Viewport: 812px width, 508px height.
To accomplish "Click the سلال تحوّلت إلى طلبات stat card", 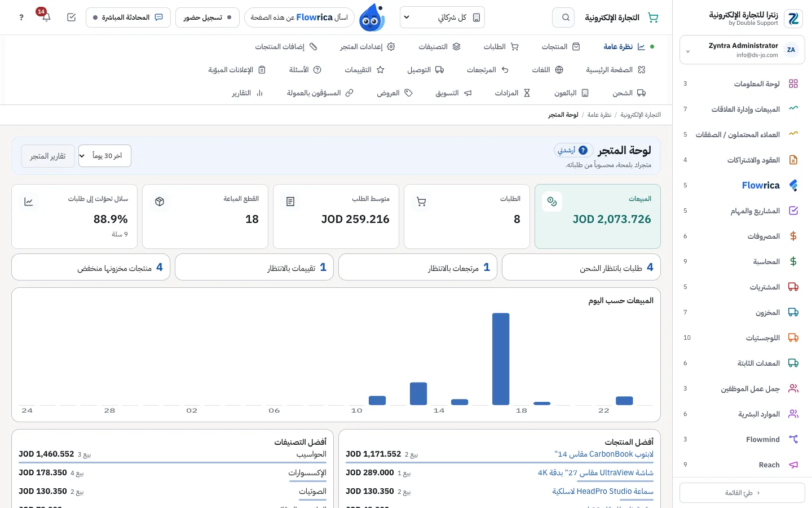I will click(74, 216).
